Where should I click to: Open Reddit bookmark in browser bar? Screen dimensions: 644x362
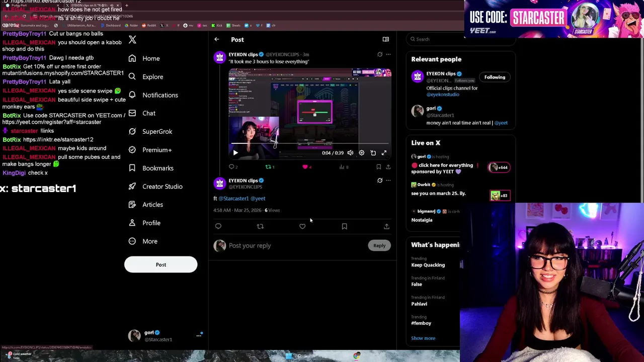(149, 25)
